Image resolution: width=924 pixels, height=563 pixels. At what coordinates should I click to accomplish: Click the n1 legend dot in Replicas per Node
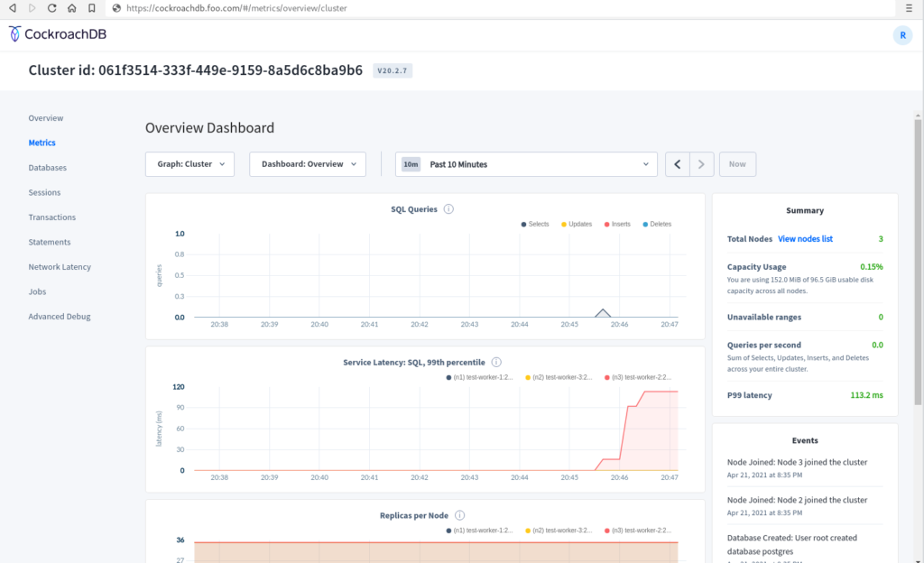click(448, 531)
